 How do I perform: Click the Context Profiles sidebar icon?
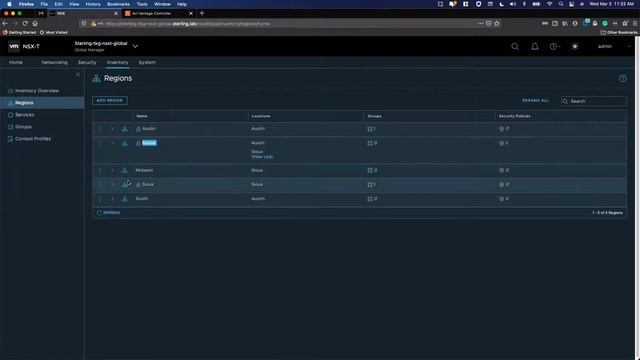(x=11, y=139)
